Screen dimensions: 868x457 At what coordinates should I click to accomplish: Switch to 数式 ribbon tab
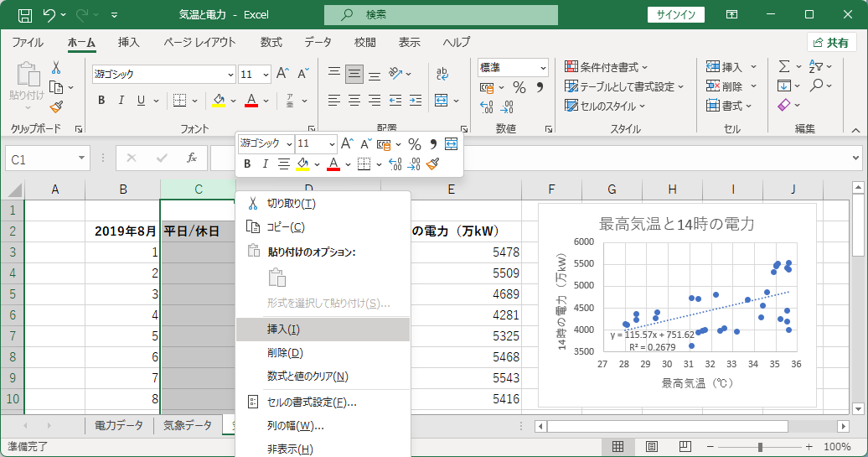point(271,43)
